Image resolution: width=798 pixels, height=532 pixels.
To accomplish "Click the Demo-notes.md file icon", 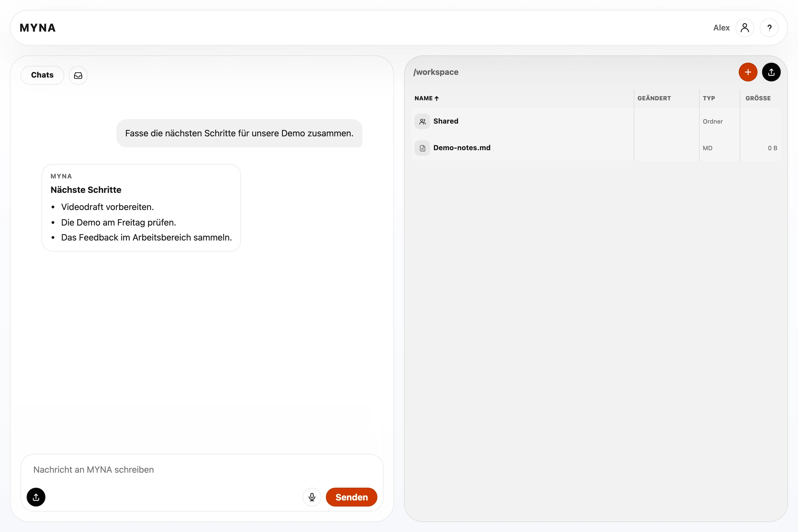I will click(x=422, y=148).
